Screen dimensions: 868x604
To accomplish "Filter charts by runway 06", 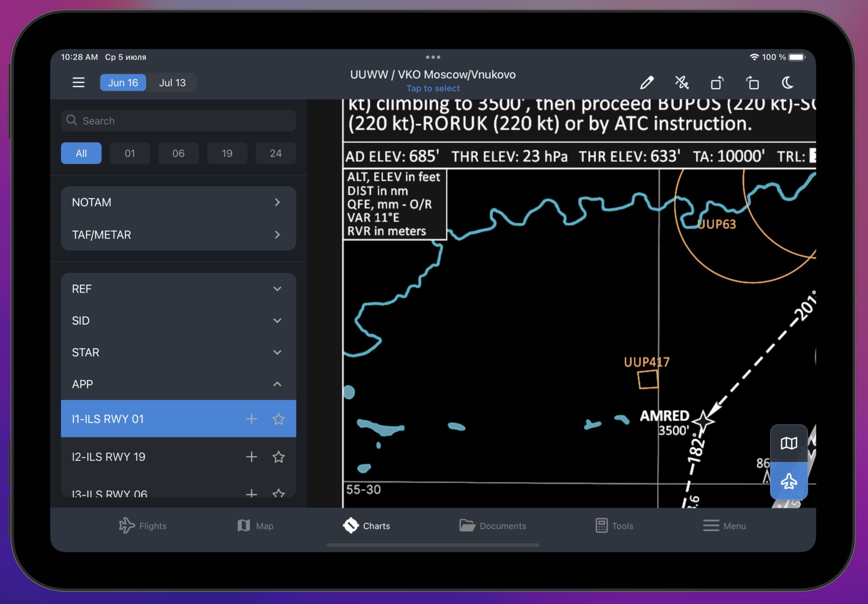I will point(179,153).
